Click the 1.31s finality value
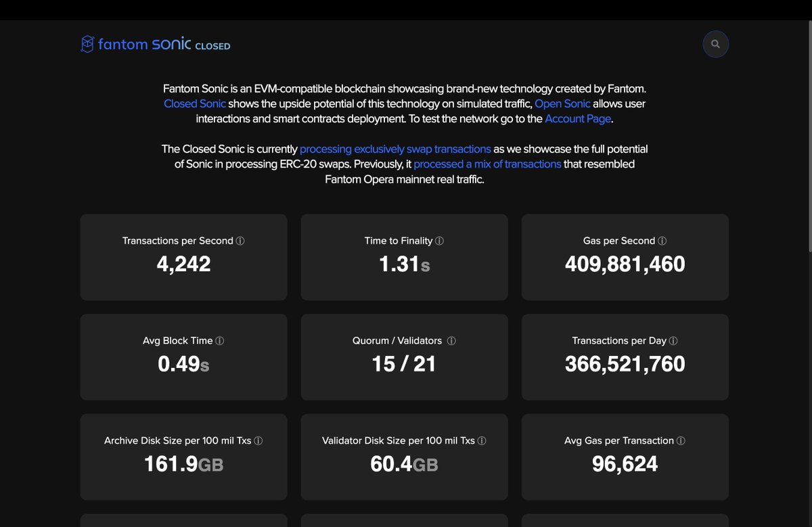812x527 pixels. coord(405,264)
